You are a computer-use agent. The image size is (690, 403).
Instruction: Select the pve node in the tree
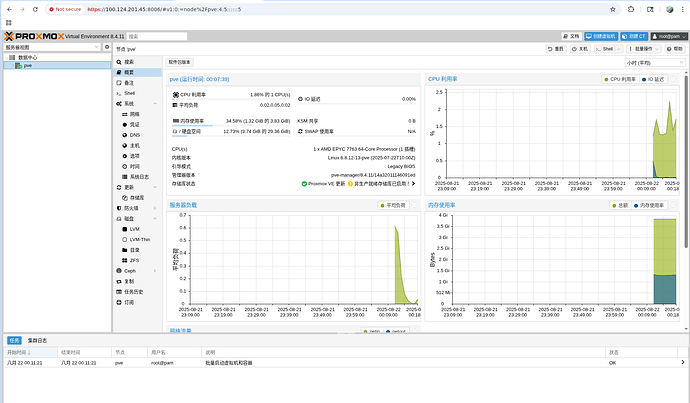coord(28,66)
